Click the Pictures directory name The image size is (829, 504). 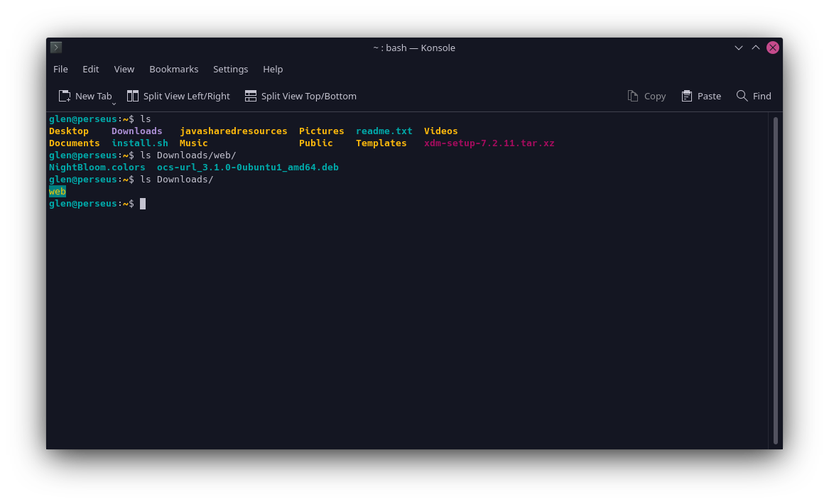tap(322, 131)
